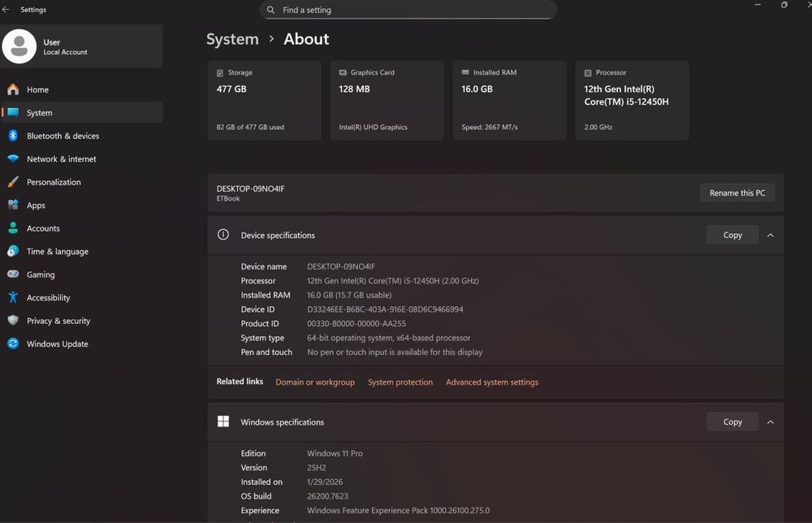The height and width of the screenshot is (523, 812).
Task: Open Accounts settings page
Action: pyautogui.click(x=82, y=228)
